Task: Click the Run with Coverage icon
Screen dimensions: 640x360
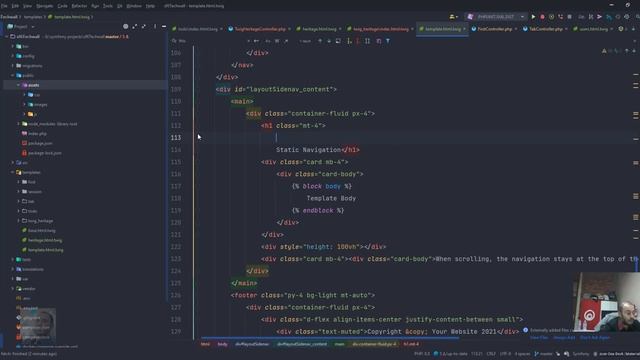Action: [551, 17]
